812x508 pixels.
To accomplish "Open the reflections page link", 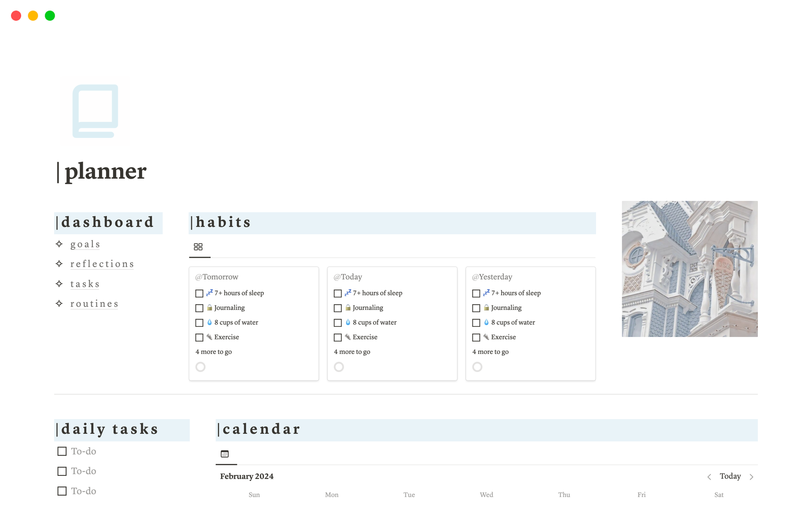I will 102,264.
